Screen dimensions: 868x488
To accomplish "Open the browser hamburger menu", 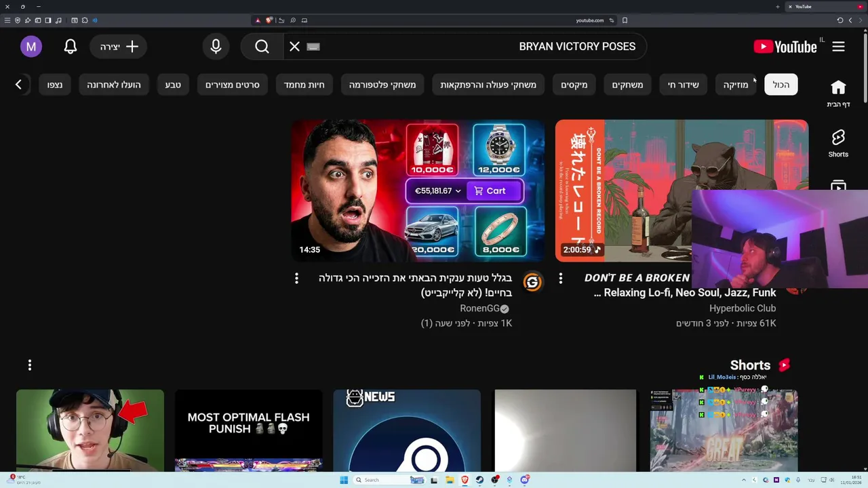I will [x=7, y=20].
